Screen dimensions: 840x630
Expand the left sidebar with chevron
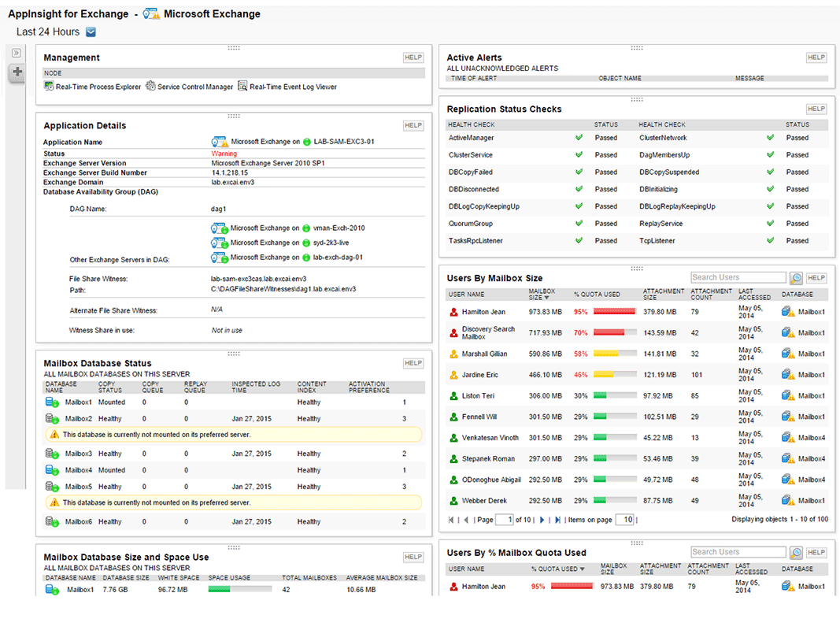pyautogui.click(x=16, y=53)
